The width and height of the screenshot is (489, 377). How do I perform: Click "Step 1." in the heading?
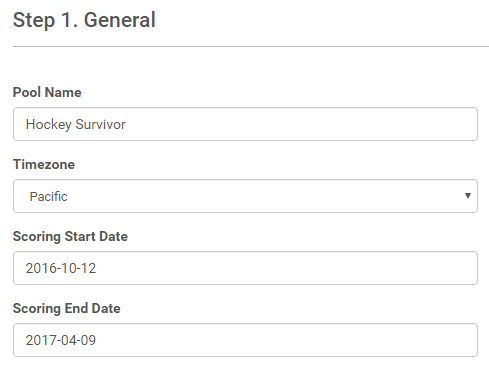point(45,20)
